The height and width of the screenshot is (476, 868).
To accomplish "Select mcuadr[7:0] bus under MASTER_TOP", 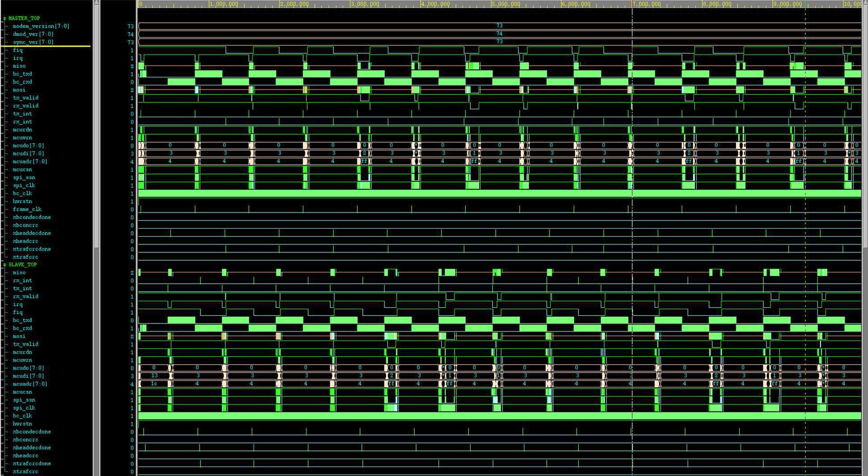I will [30, 161].
